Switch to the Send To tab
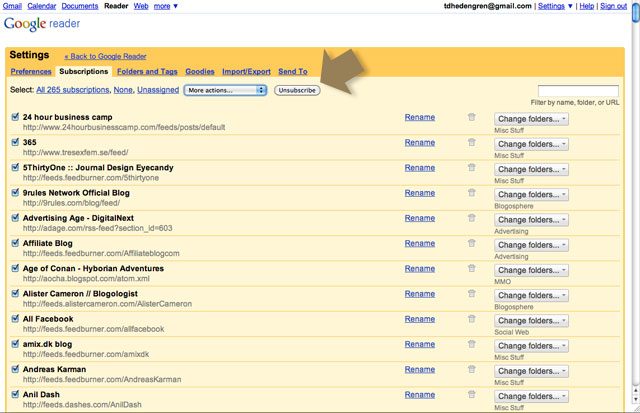 click(x=293, y=71)
